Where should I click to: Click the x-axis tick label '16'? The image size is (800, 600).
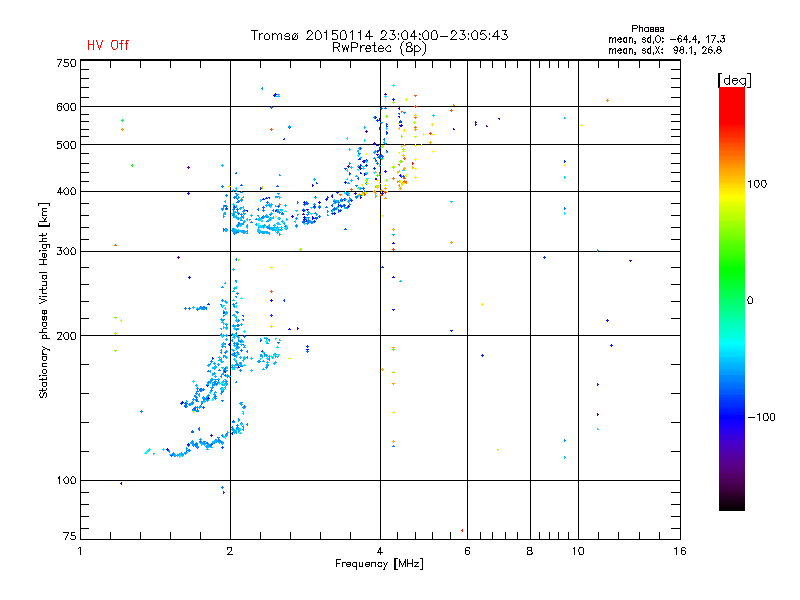(x=680, y=551)
